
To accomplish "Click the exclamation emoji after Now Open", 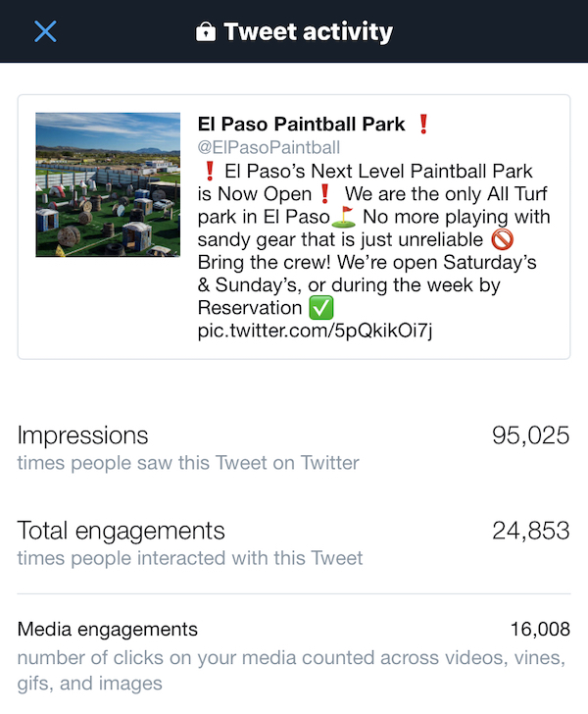I will pyautogui.click(x=325, y=194).
